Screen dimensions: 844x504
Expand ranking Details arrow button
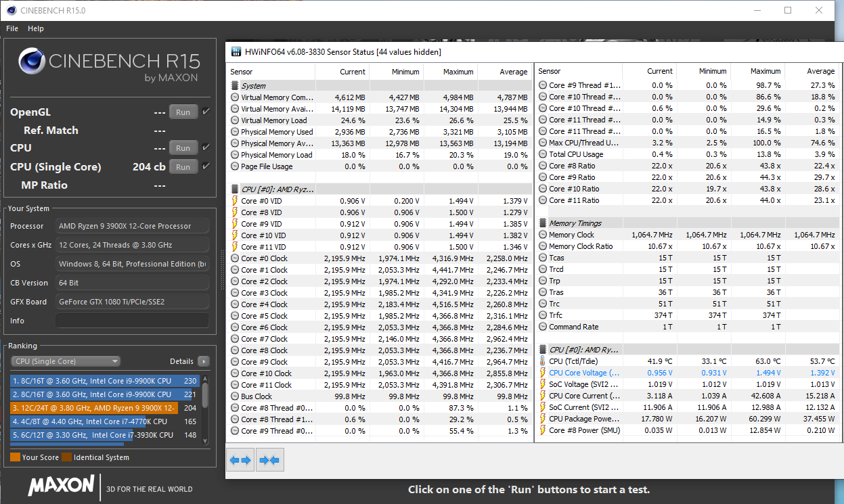pyautogui.click(x=203, y=361)
